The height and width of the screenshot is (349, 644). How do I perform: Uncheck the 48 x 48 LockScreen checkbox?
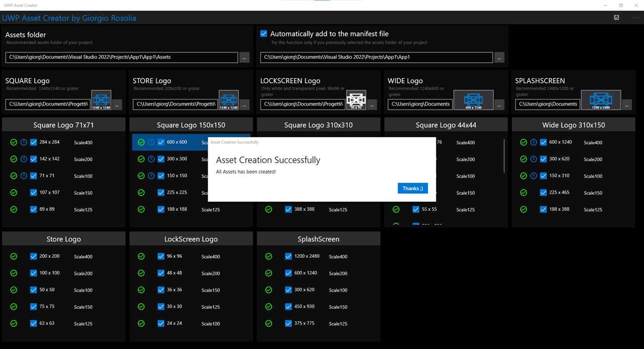click(161, 273)
